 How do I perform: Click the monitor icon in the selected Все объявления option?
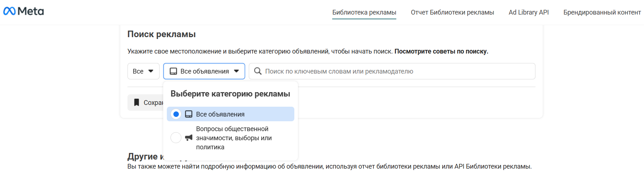pyautogui.click(x=189, y=114)
